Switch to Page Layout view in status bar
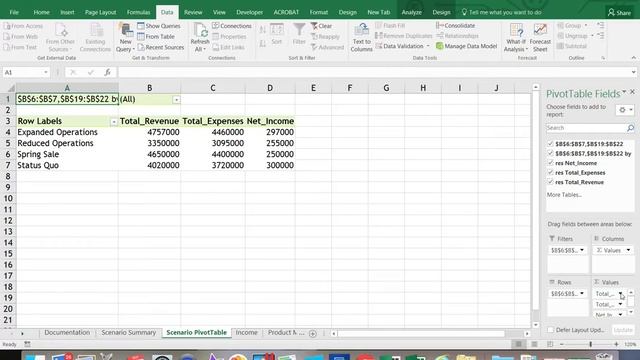 (x=534, y=344)
